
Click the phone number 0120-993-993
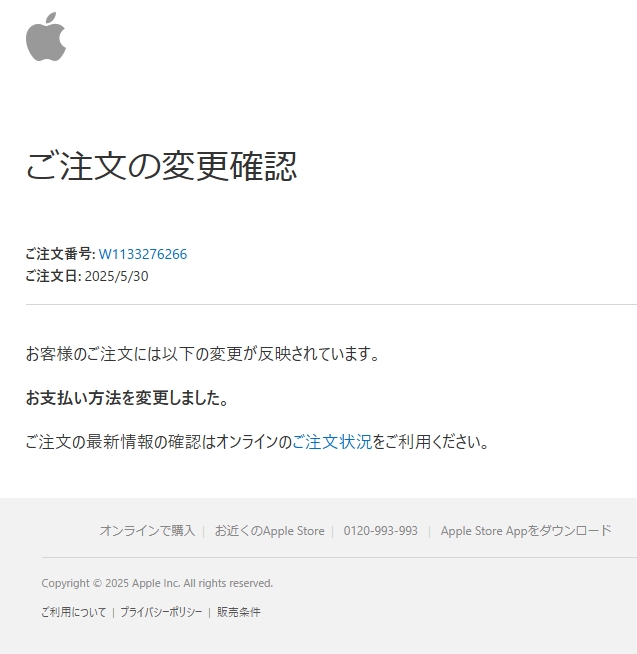(380, 531)
